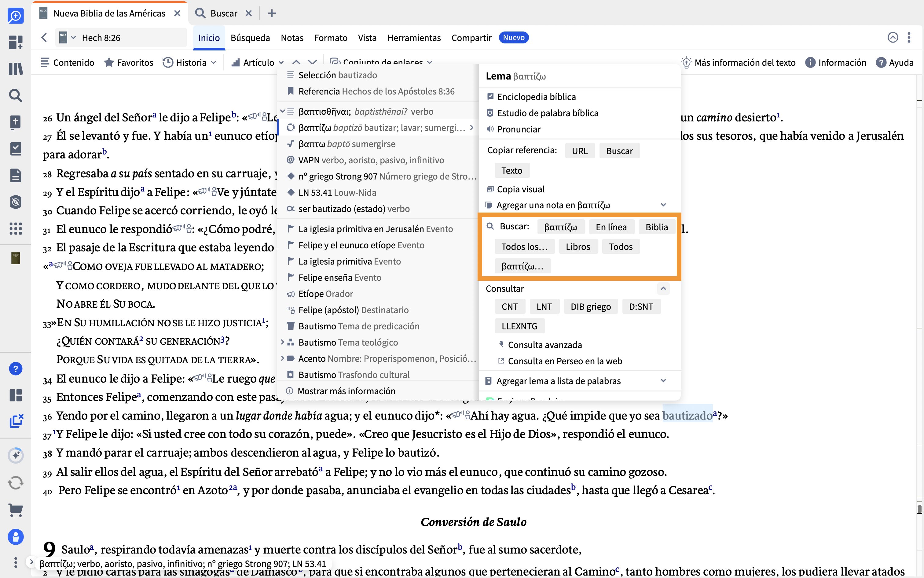Open the Compartir ribbon tab

point(471,37)
